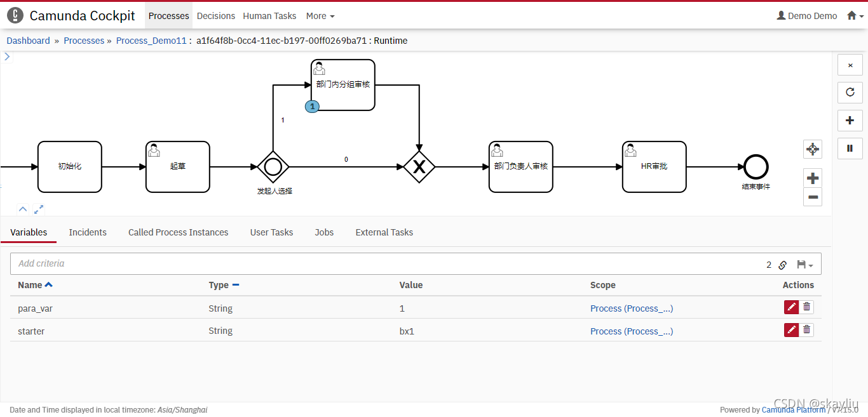
Task: Zoom in the diagram
Action: [x=813, y=178]
